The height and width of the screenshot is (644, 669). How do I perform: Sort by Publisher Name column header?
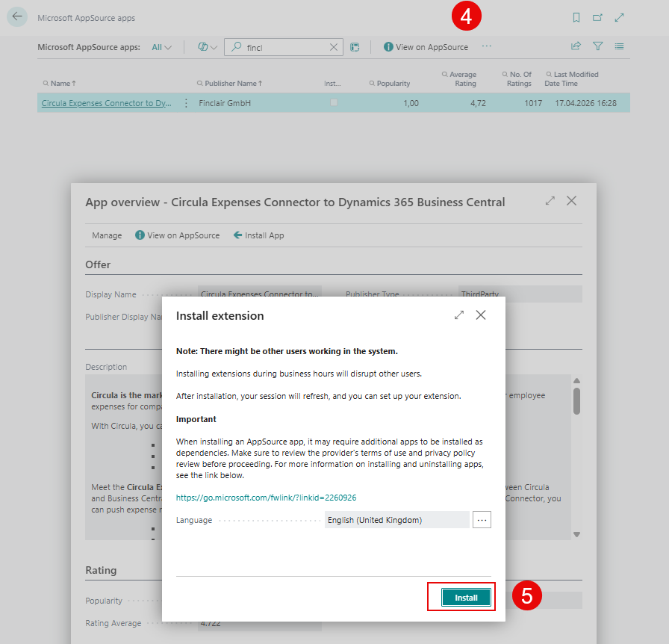tap(229, 83)
